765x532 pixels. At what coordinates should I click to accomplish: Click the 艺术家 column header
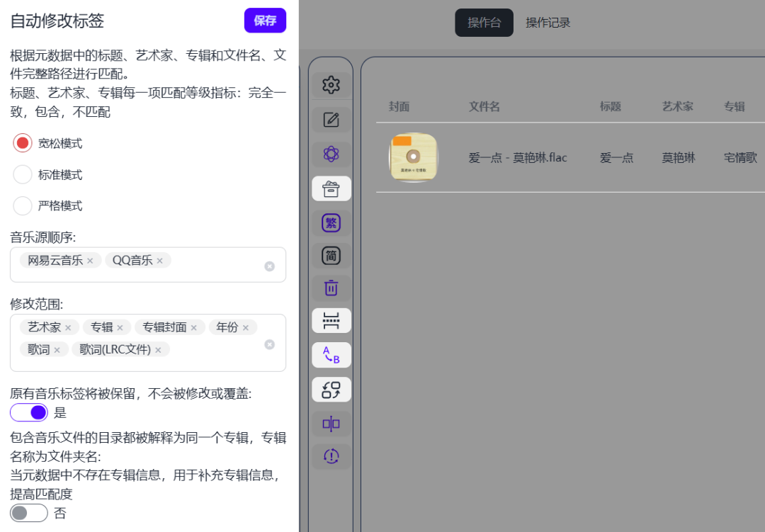pyautogui.click(x=677, y=106)
